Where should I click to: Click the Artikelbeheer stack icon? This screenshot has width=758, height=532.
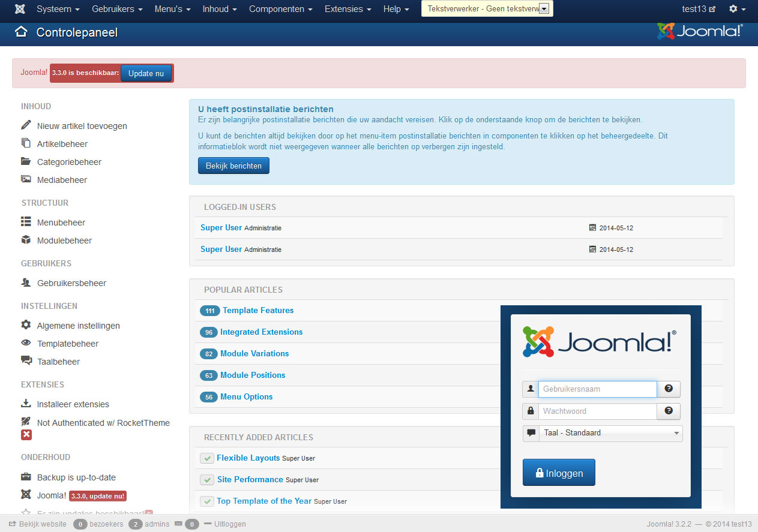pos(26,143)
